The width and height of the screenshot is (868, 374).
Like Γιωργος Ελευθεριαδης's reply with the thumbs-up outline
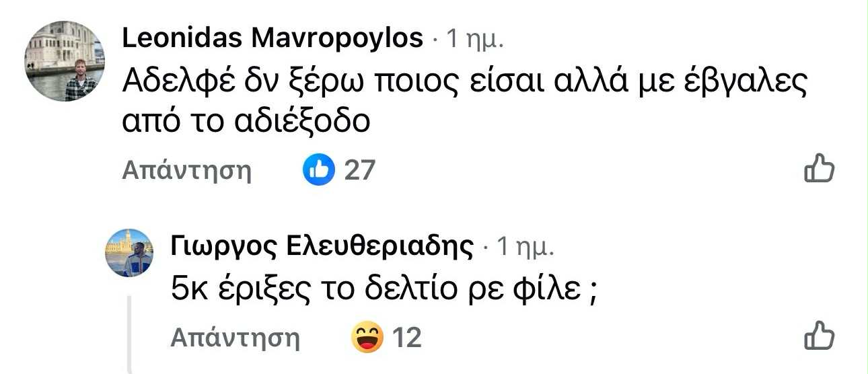tap(820, 336)
